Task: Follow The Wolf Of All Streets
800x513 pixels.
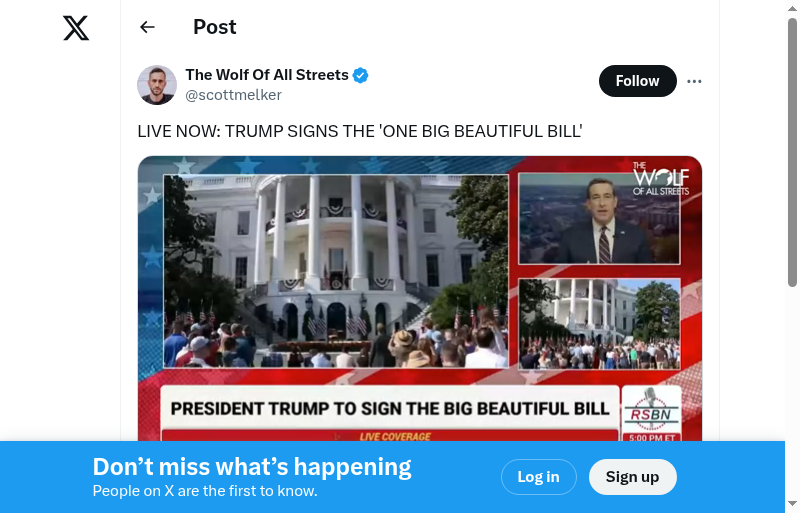Action: (x=638, y=81)
